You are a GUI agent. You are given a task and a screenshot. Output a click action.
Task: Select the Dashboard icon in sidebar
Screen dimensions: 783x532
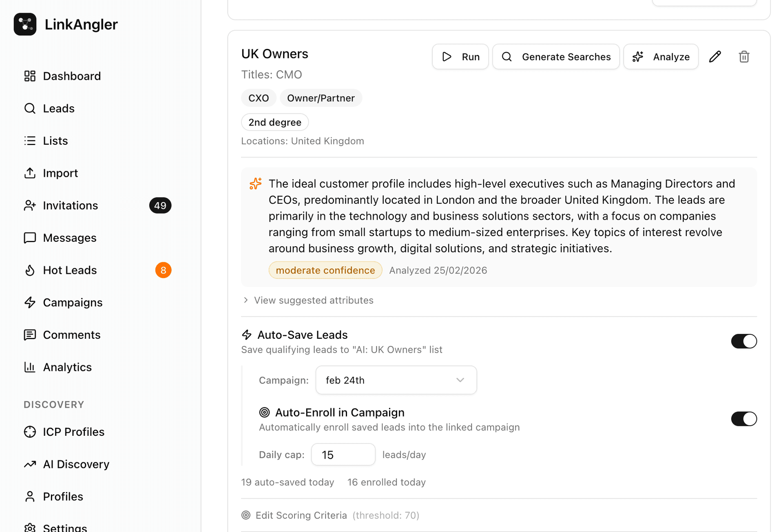click(x=30, y=76)
